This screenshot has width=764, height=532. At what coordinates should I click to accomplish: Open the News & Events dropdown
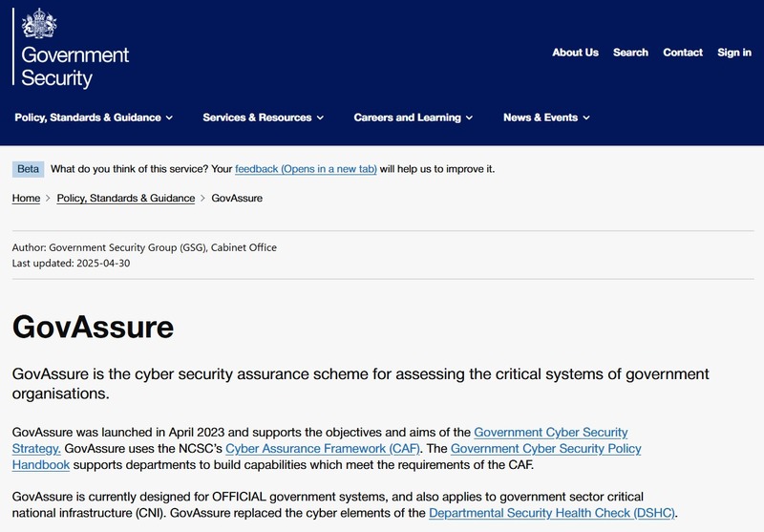[x=546, y=117]
